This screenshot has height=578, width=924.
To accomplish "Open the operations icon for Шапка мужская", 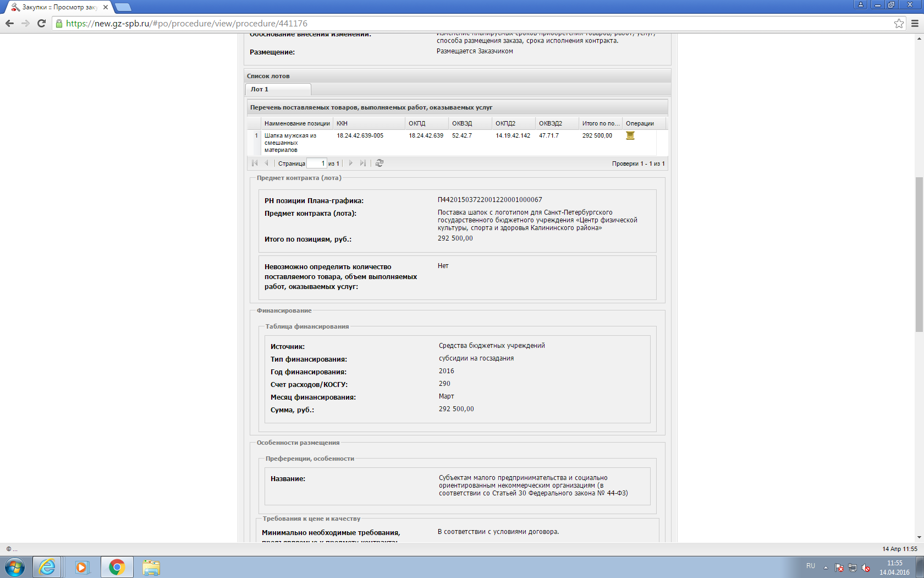I will point(630,135).
